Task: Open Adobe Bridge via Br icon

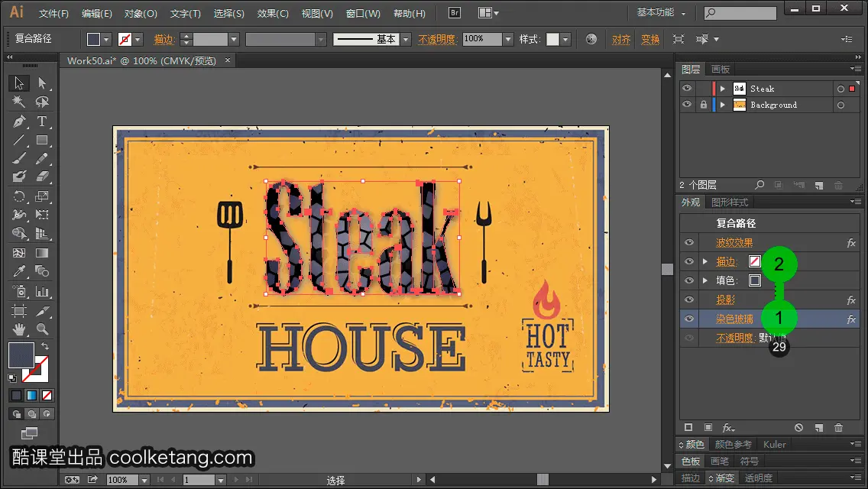Action: tap(455, 13)
